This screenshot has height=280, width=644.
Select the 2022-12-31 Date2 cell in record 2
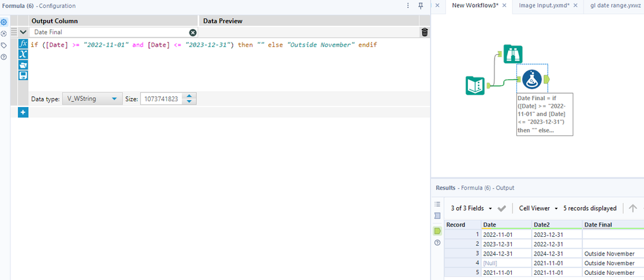coord(556,244)
